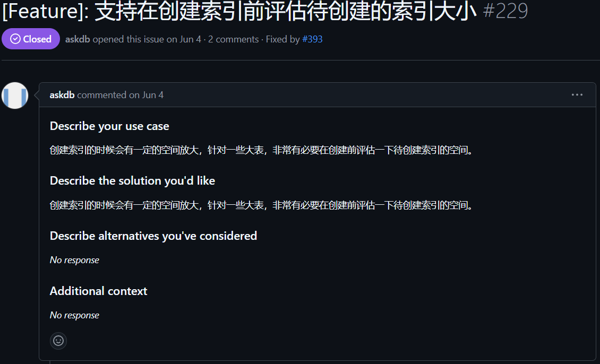Click the '2 comments' text in header
The height and width of the screenshot is (364, 600).
234,39
